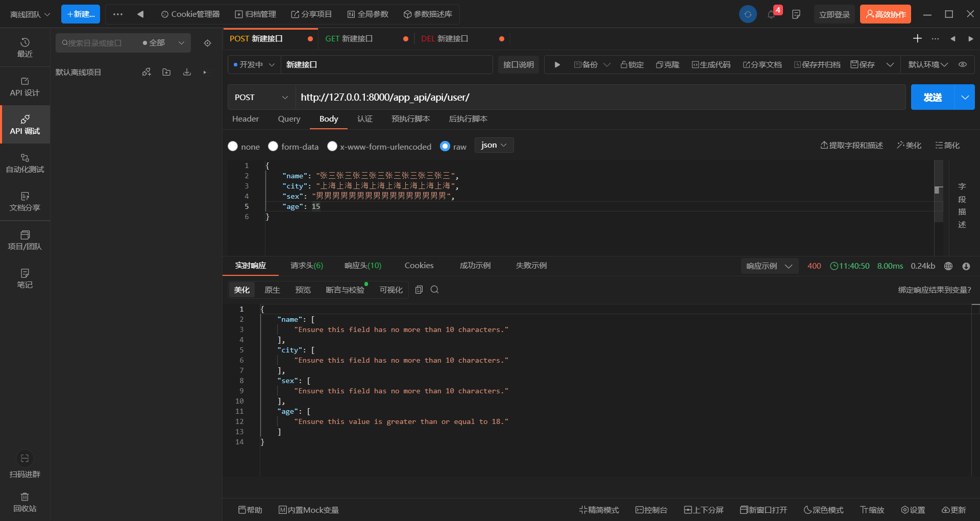Select the raw body type radio
Viewport: 980px width, 521px height.
(x=445, y=146)
